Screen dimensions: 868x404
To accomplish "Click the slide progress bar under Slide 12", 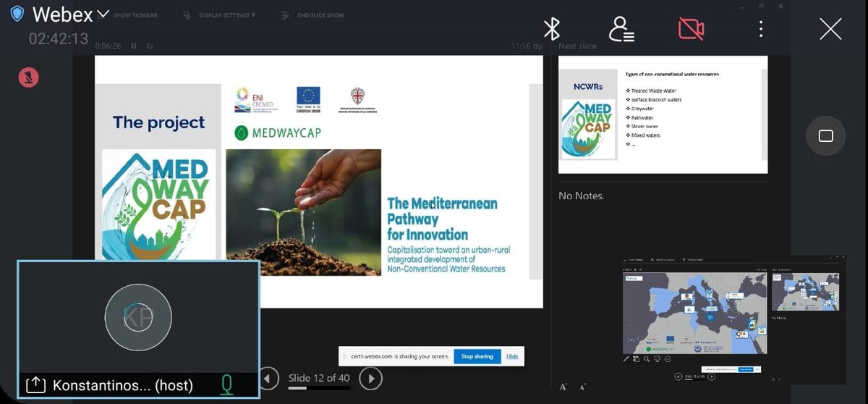I will 319,389.
